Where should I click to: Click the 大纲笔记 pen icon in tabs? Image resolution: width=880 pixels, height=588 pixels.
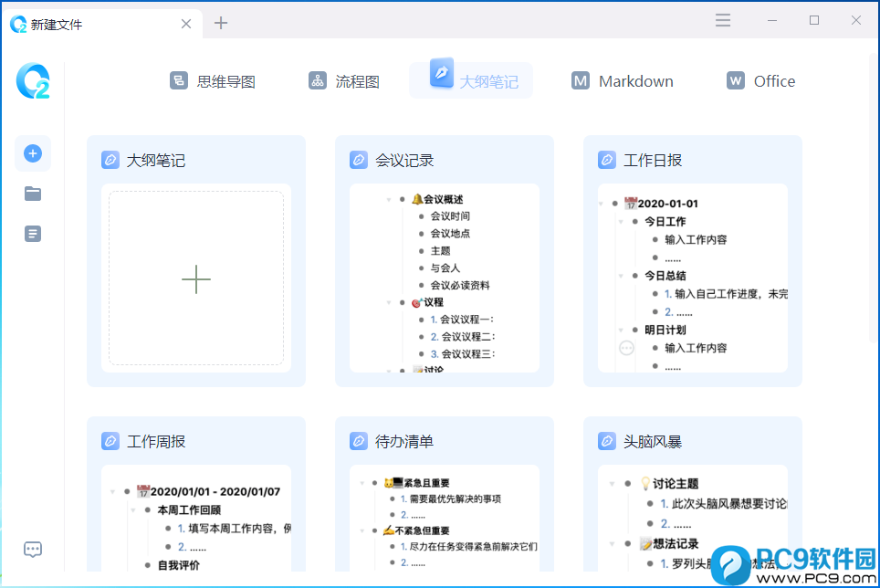(x=442, y=73)
